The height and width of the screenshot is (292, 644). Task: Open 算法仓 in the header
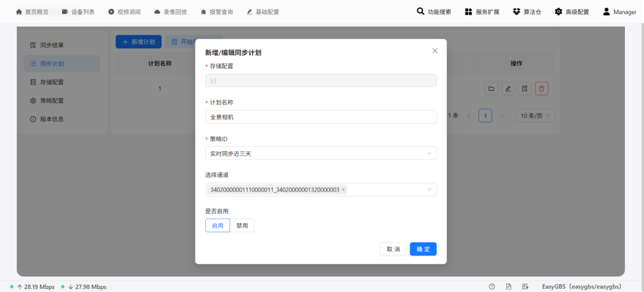[x=532, y=12]
